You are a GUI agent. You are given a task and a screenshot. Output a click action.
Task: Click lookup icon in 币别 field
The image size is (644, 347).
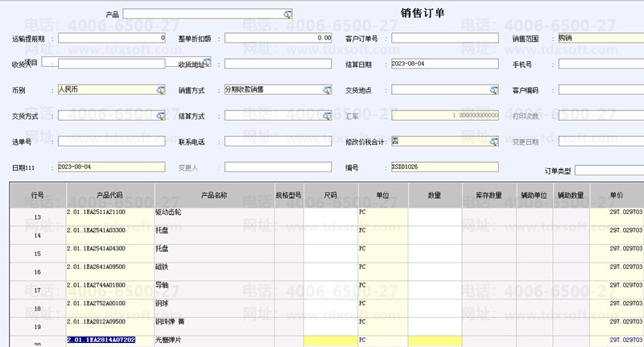[x=160, y=90]
